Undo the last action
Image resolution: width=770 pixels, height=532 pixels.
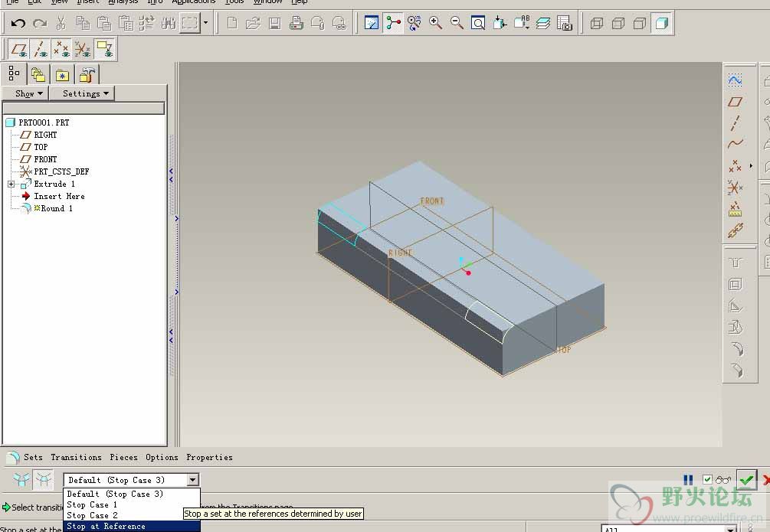pyautogui.click(x=18, y=23)
